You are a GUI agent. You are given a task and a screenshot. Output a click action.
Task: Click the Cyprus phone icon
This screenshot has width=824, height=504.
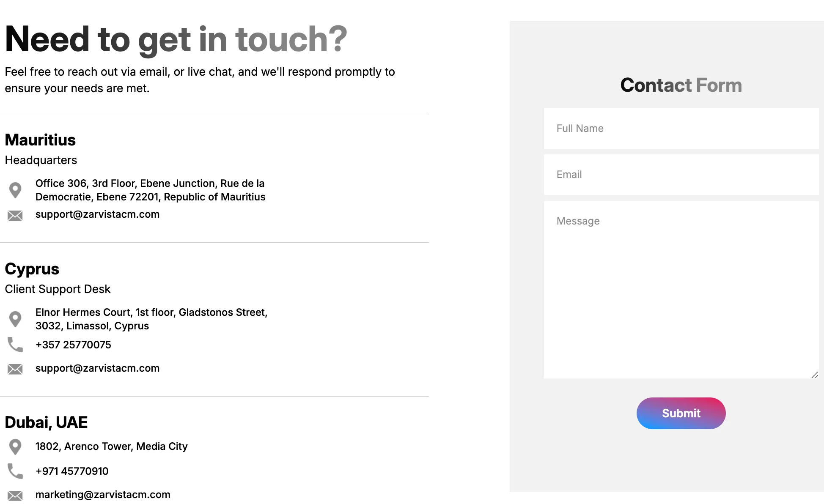click(x=15, y=345)
